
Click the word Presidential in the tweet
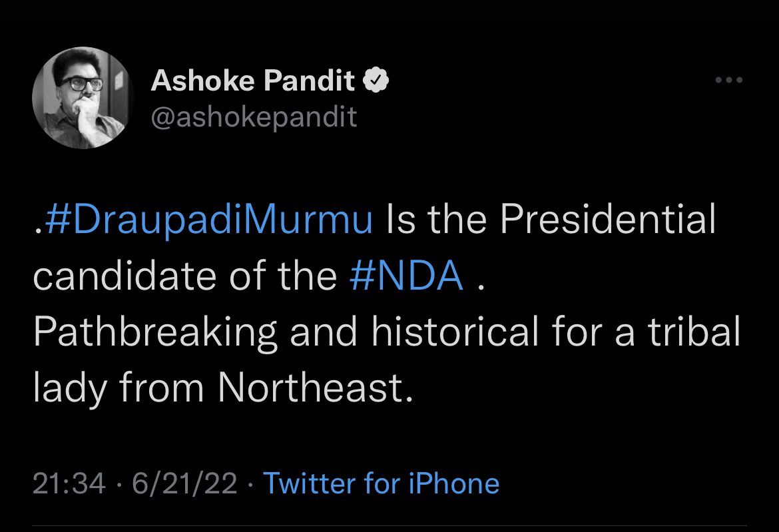tap(608, 218)
